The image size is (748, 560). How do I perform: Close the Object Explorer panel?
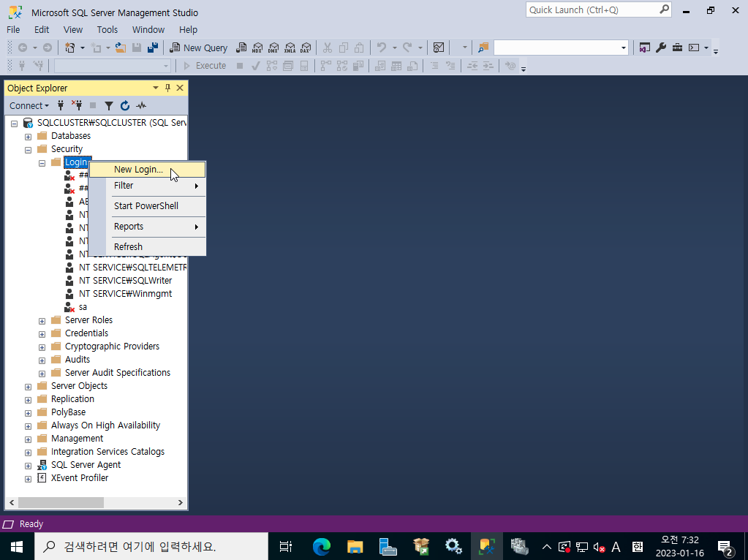[180, 88]
